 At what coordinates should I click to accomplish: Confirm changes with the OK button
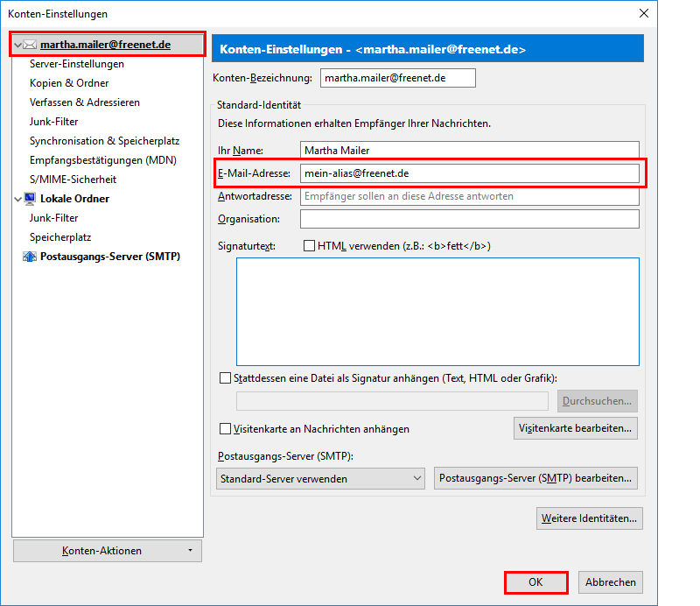[535, 582]
